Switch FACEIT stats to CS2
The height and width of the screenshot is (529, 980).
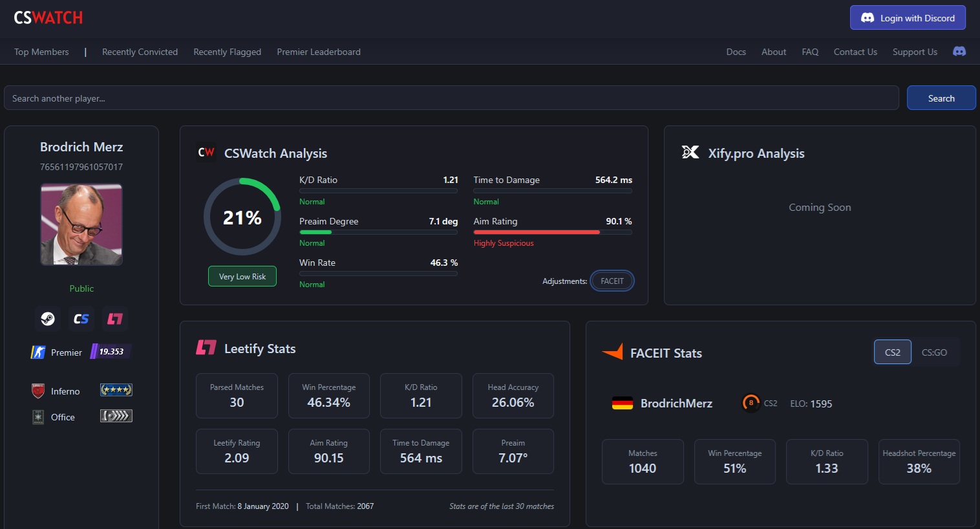893,352
